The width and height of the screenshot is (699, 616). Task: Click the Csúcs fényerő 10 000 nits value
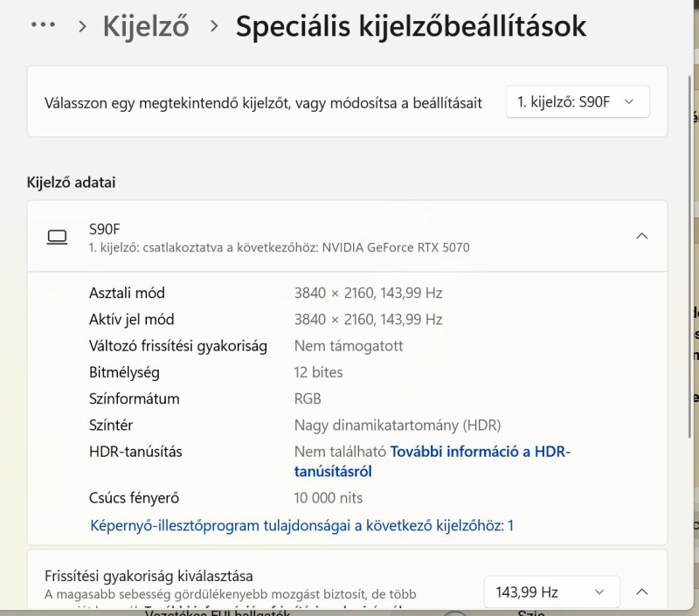(329, 498)
